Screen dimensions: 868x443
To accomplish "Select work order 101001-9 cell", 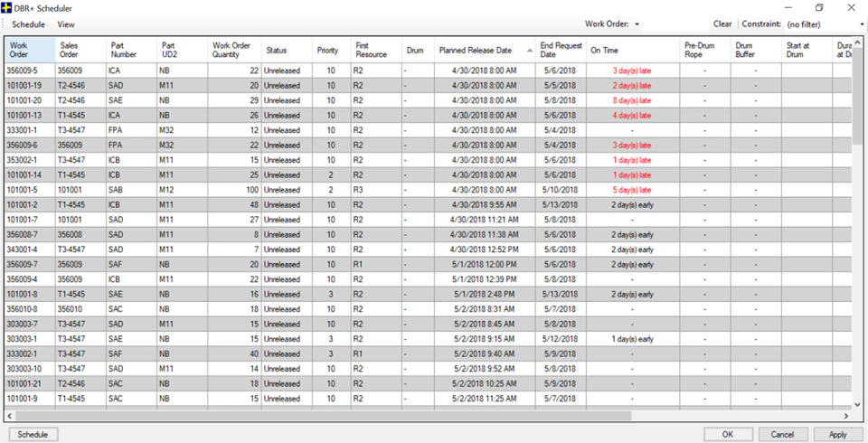I will (x=30, y=399).
